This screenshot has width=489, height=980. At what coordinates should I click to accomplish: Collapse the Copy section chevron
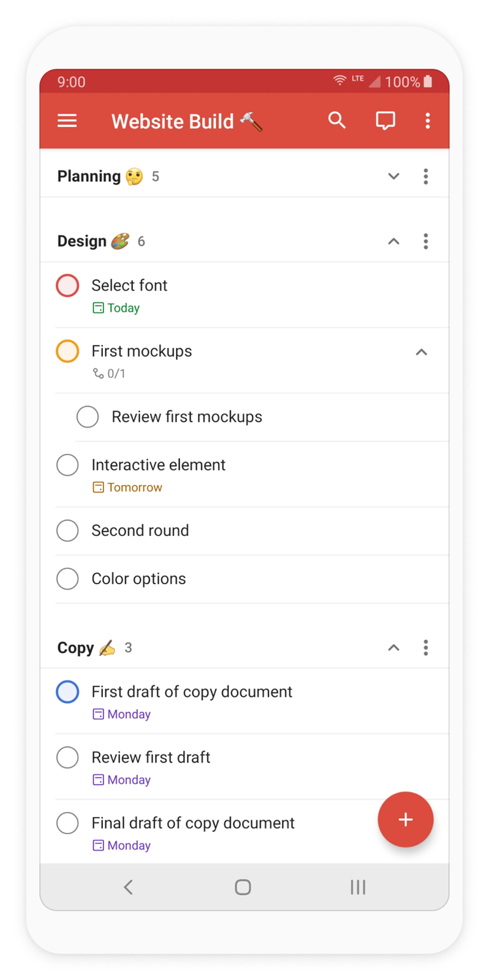[x=394, y=647]
